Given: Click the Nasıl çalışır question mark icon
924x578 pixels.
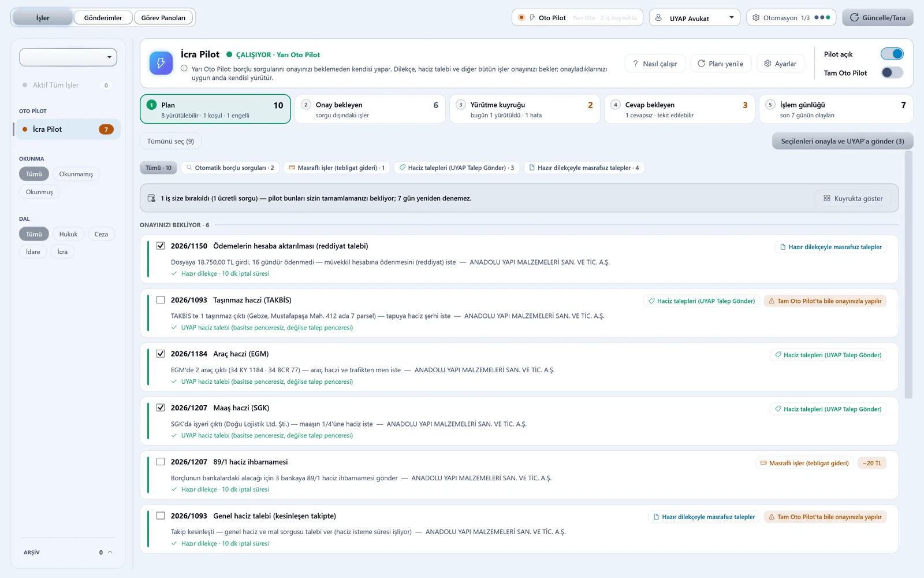Looking at the screenshot, I should (x=636, y=64).
